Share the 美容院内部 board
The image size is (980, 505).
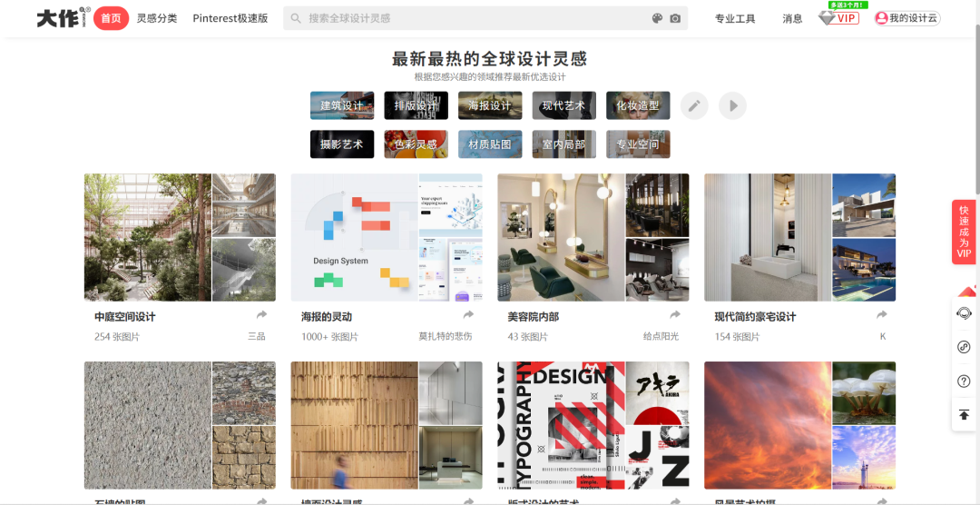pyautogui.click(x=675, y=315)
